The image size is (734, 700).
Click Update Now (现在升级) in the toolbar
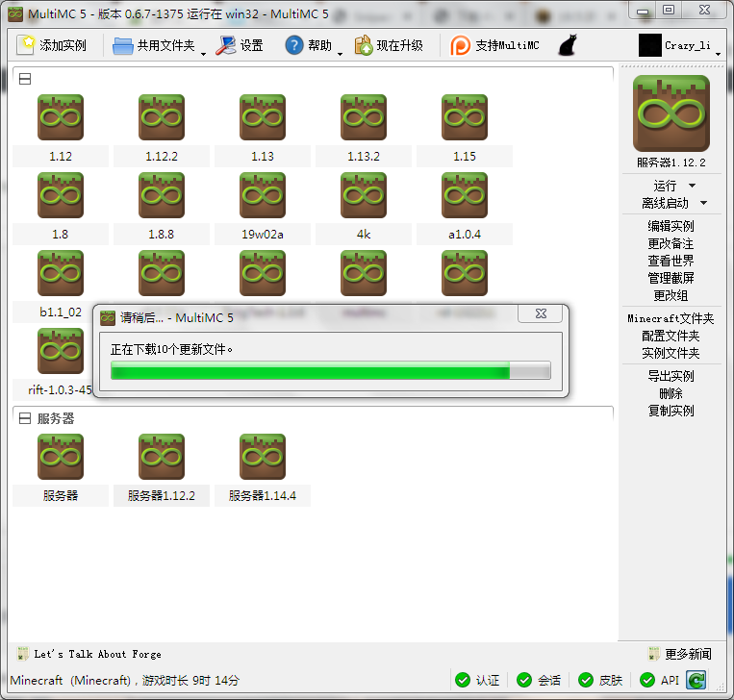pos(389,45)
